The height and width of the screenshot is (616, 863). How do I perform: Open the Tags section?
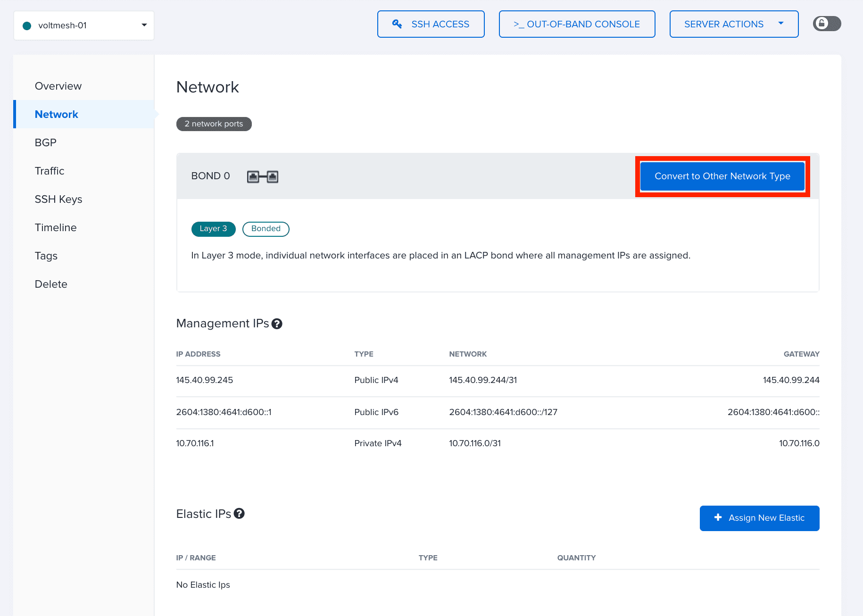tap(46, 256)
